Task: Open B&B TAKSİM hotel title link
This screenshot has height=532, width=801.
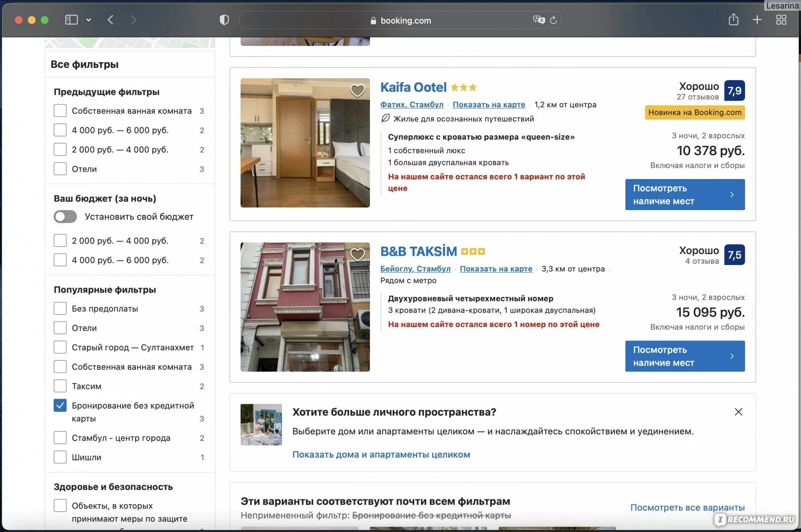Action: [418, 251]
